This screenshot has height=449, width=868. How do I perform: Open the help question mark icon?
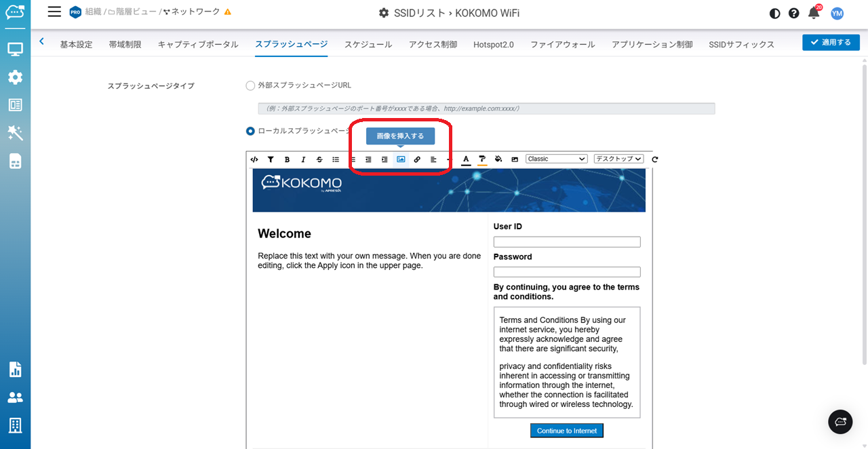click(x=794, y=14)
